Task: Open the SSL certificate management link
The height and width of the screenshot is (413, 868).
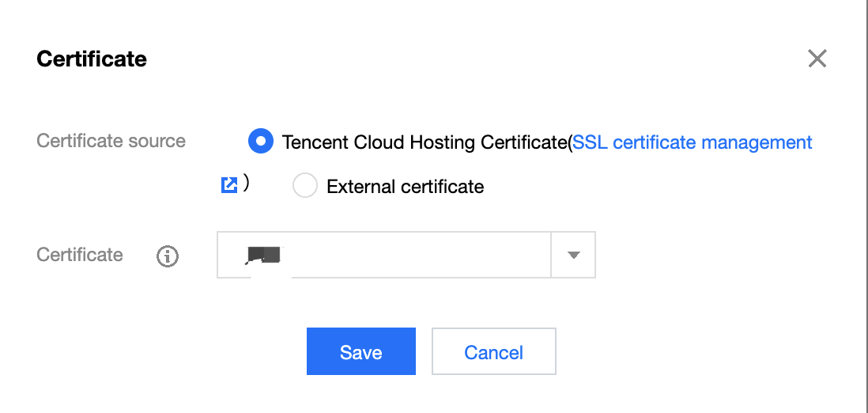Action: point(692,142)
